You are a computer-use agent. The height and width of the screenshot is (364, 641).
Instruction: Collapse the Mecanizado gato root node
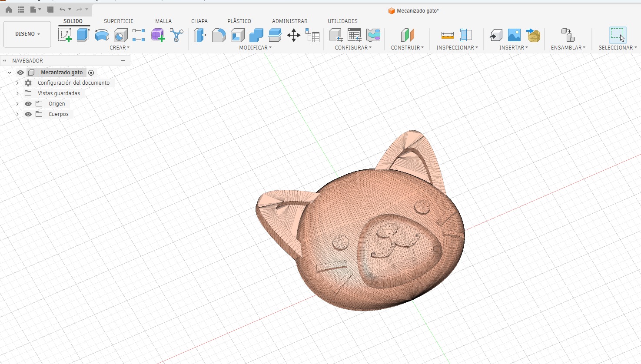pos(10,73)
